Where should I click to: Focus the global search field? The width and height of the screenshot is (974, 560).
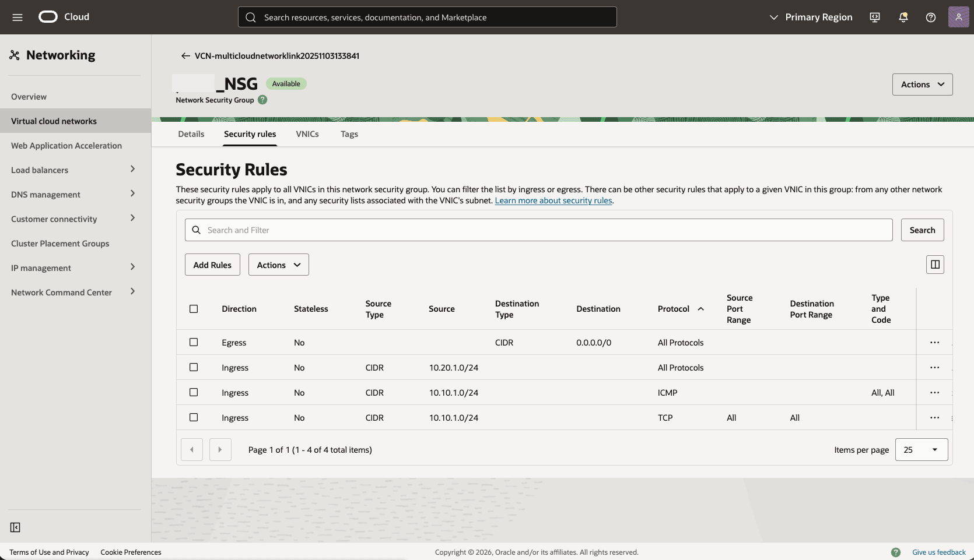[428, 17]
